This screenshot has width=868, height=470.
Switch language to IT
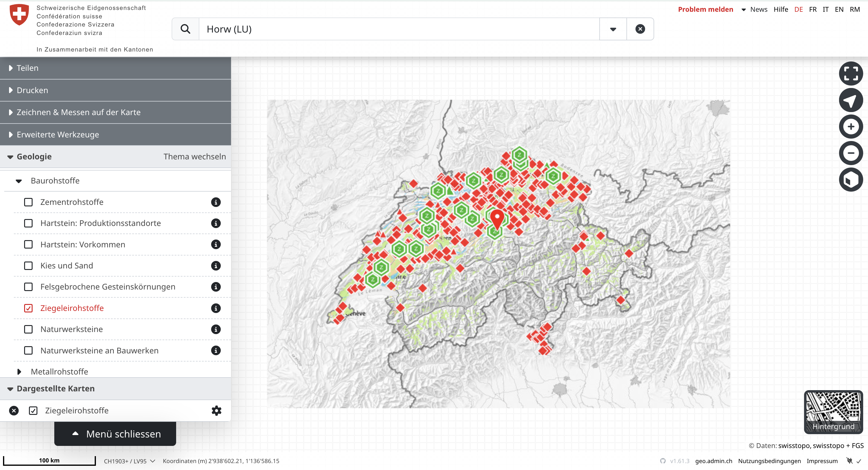pyautogui.click(x=825, y=9)
